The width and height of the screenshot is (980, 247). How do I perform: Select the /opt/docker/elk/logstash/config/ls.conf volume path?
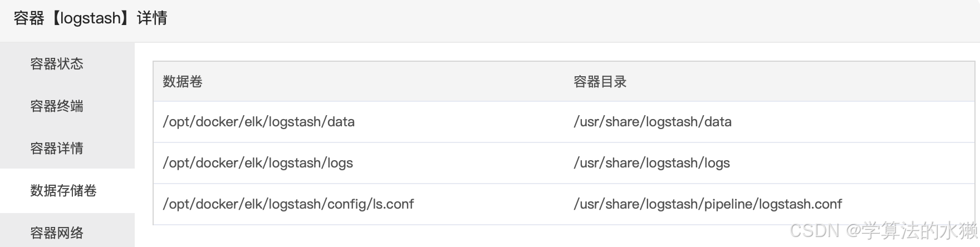coord(288,204)
